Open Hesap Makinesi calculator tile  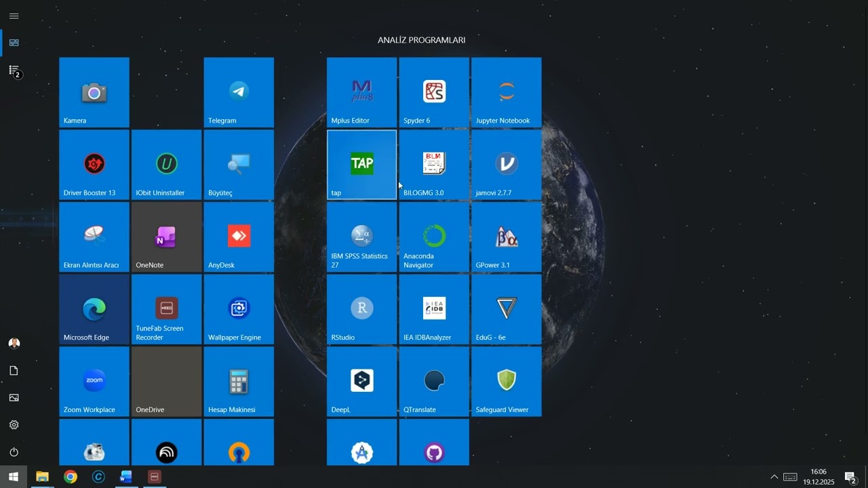[239, 382]
